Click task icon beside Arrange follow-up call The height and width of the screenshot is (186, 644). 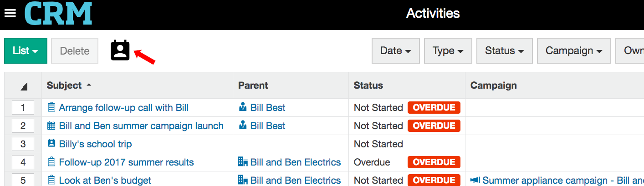51,108
